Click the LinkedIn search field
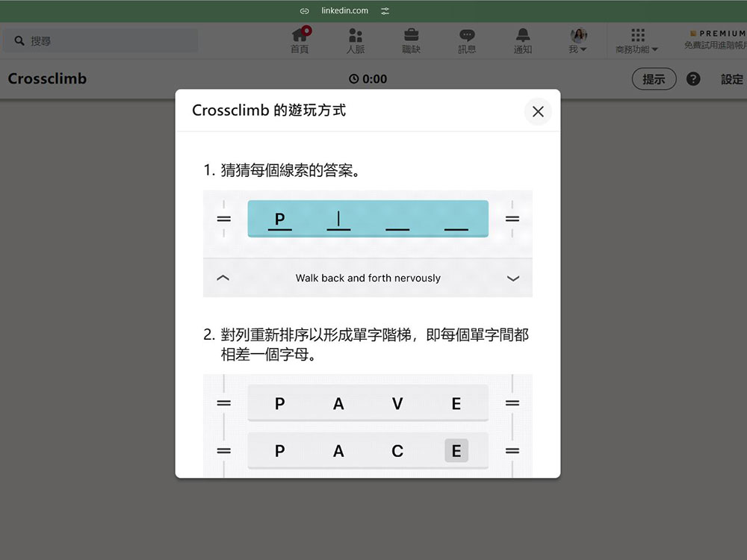 (x=101, y=40)
